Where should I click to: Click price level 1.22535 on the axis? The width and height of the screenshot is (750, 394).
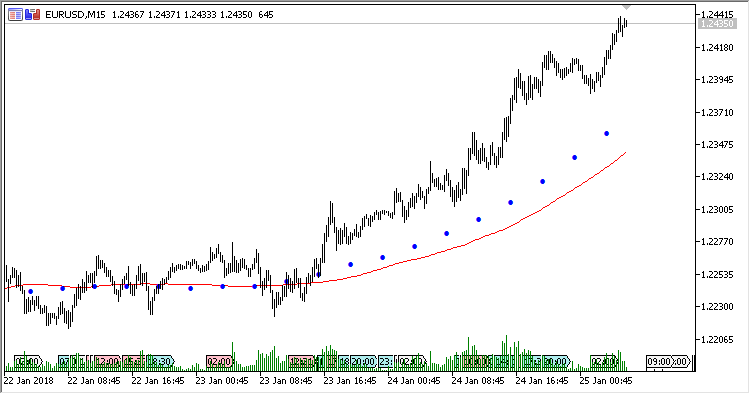tap(717, 275)
